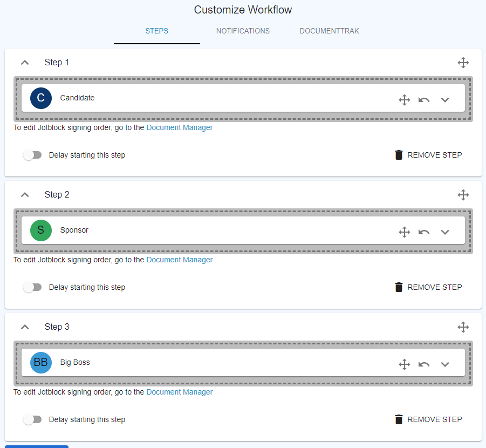Image resolution: width=486 pixels, height=448 pixels.
Task: Click the move icon on Big Boss row
Action: (x=404, y=364)
